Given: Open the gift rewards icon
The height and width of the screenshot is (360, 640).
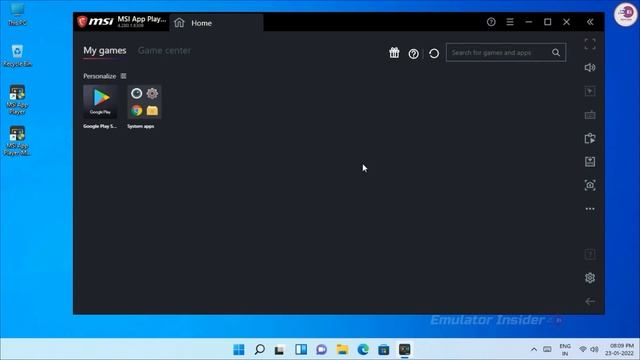Looking at the screenshot, I should [394, 53].
